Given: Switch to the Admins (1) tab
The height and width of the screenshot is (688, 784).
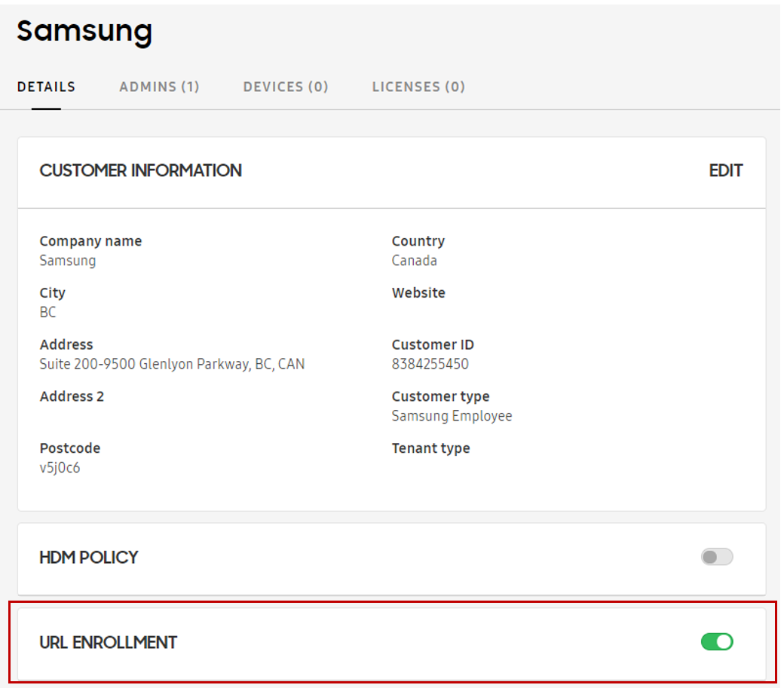Looking at the screenshot, I should pos(159,87).
